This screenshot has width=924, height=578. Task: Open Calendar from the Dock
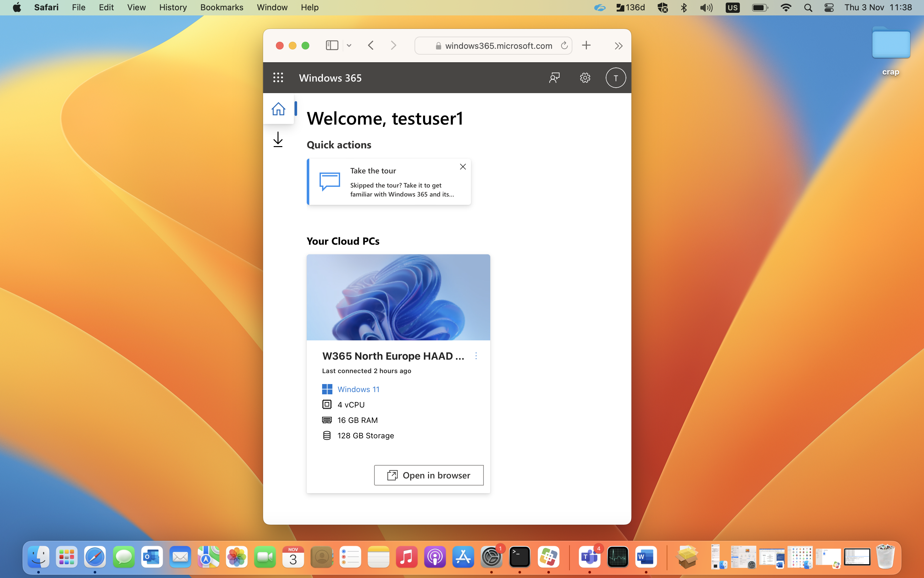293,556
